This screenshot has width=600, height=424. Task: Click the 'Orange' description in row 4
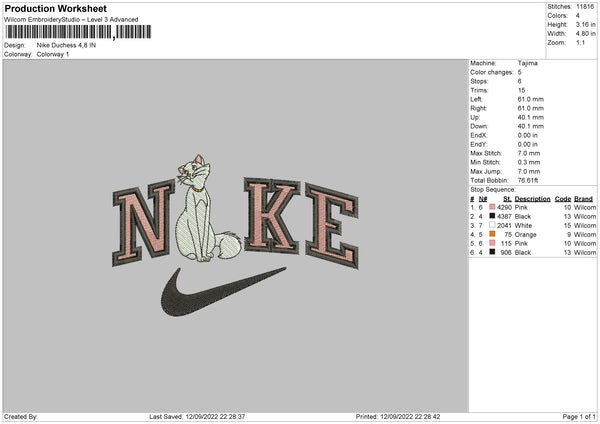tap(525, 235)
